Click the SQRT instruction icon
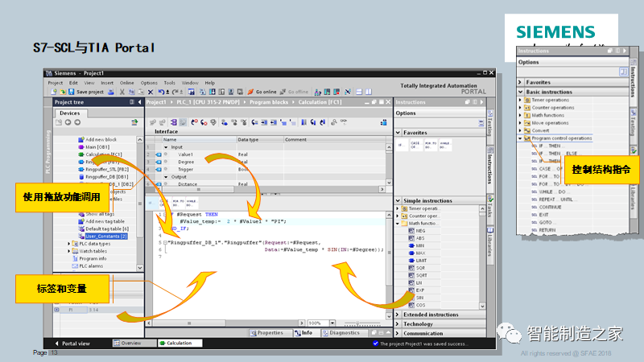Viewport: 644px width, 362px height. (x=411, y=275)
